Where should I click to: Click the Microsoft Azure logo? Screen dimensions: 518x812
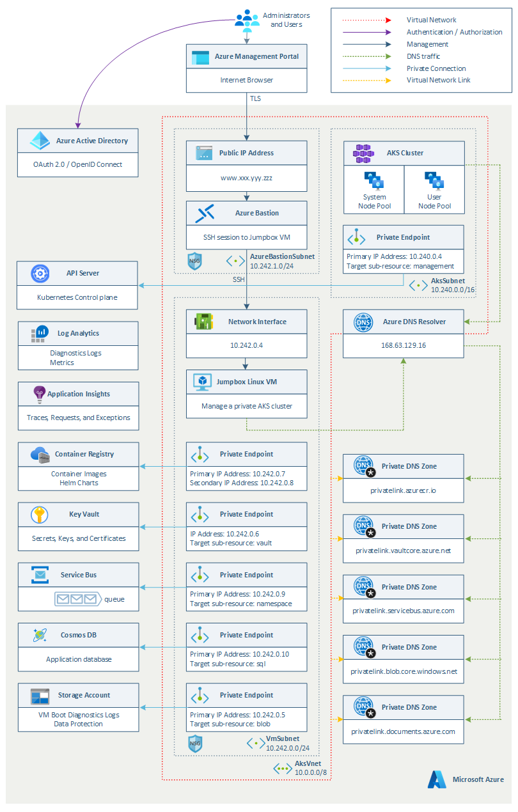click(x=437, y=779)
